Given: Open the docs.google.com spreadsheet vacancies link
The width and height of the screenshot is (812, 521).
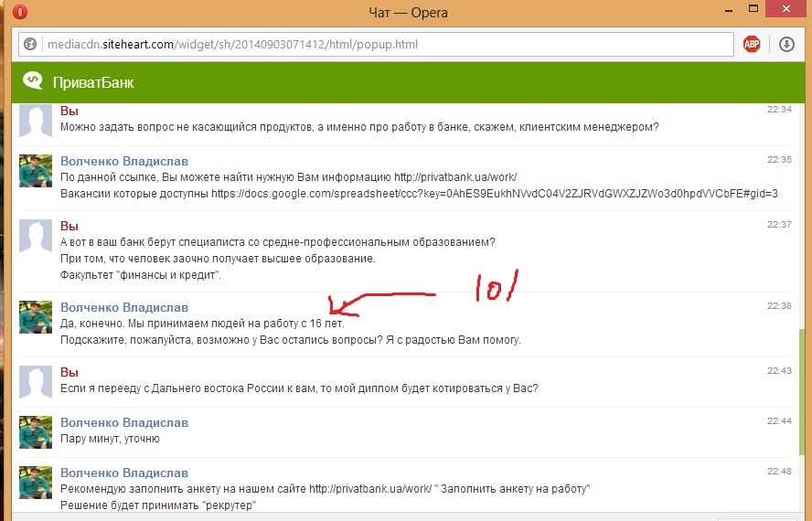Looking at the screenshot, I should [x=495, y=194].
